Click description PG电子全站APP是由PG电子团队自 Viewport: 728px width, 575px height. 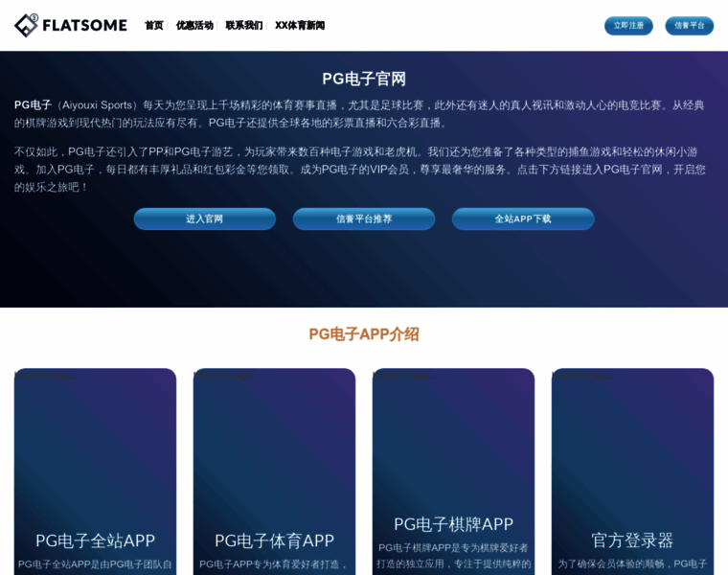pyautogui.click(x=95, y=563)
